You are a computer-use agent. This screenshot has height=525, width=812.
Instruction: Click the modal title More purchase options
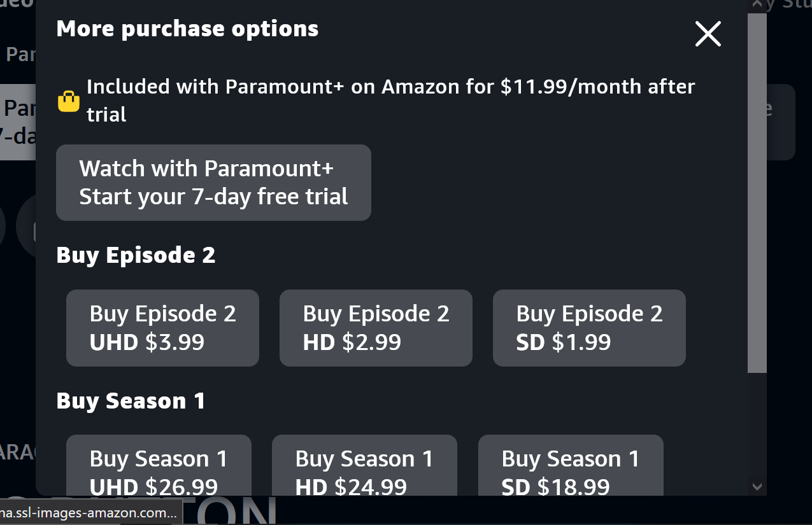[187, 28]
